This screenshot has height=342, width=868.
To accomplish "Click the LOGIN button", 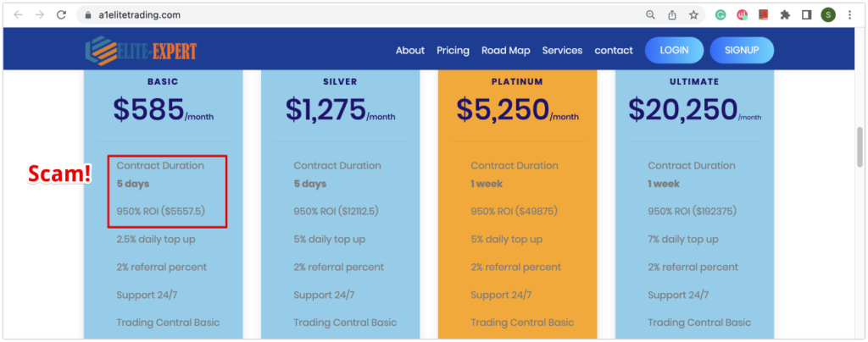I will point(674,50).
